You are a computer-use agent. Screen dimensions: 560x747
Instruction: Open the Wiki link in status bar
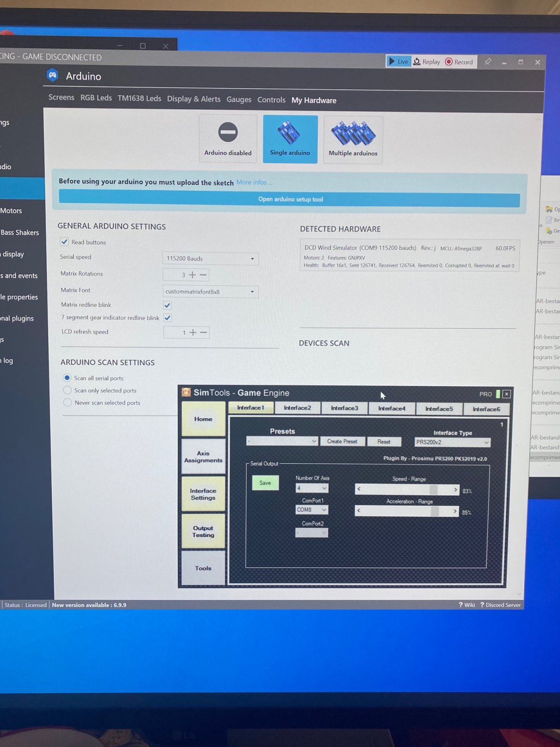point(467,605)
